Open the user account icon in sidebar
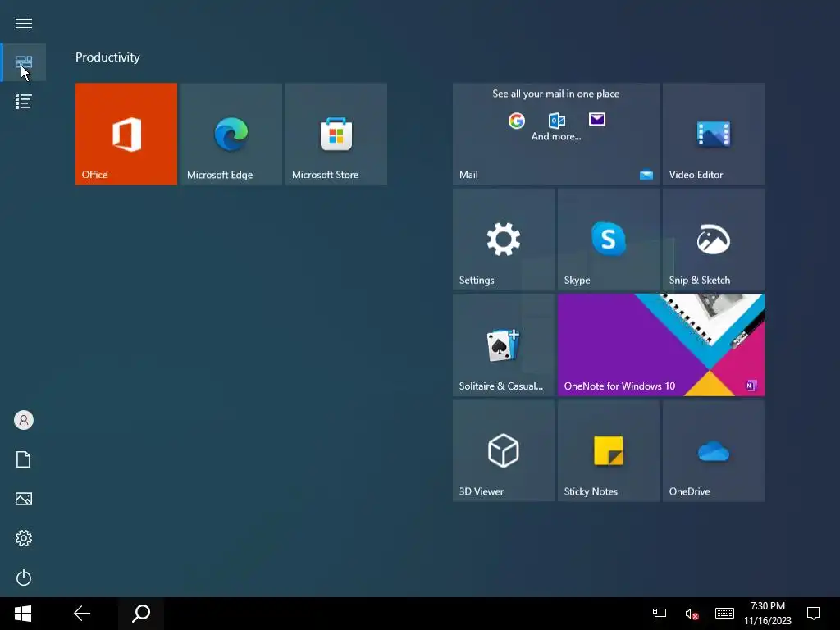 click(24, 420)
